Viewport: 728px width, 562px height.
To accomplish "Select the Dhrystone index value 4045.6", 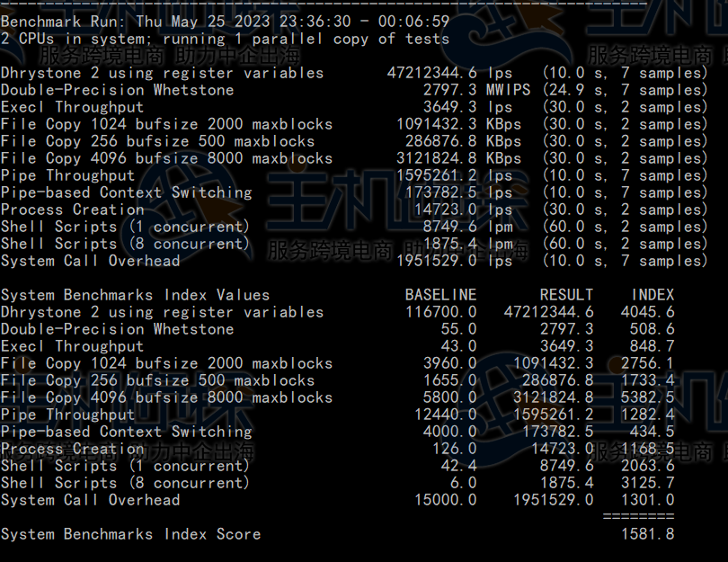I will click(647, 312).
